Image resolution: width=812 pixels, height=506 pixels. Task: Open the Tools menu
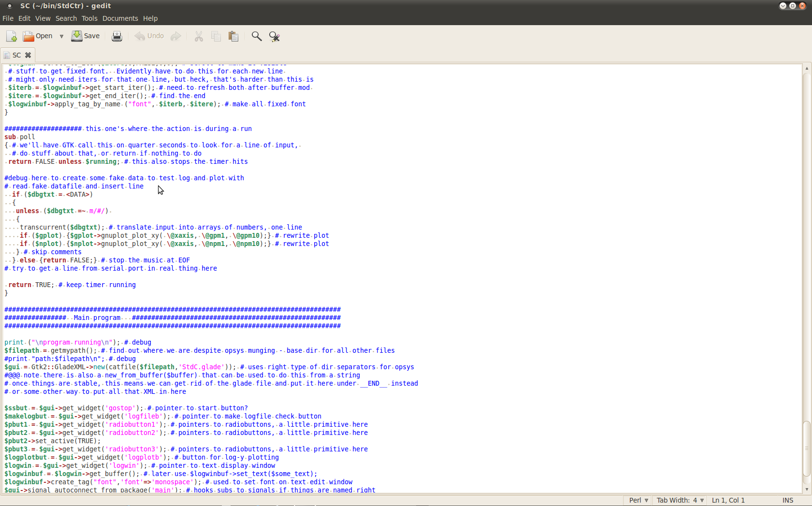click(89, 18)
